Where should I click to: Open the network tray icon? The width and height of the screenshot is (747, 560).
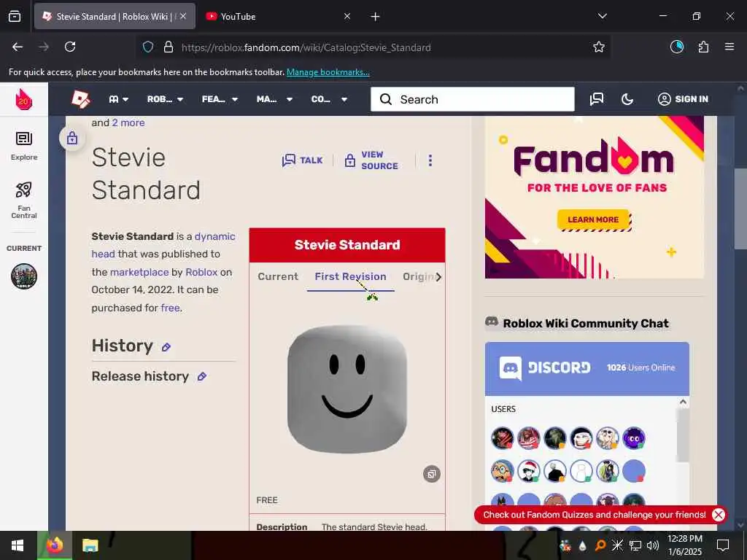[635, 545]
